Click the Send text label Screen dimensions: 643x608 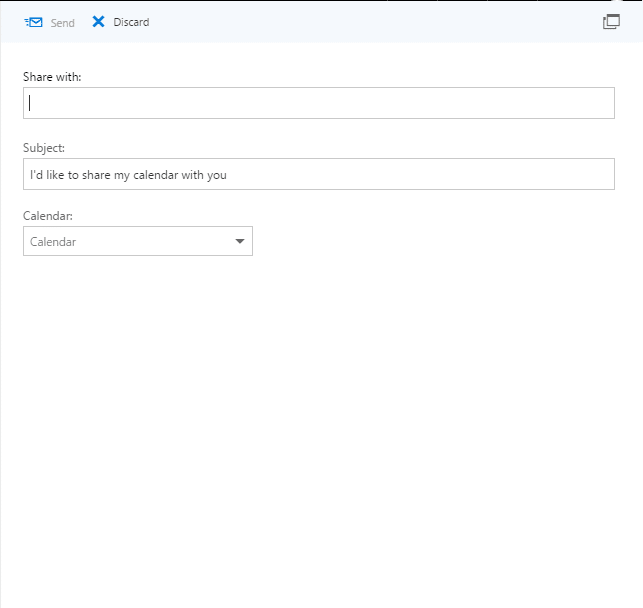pos(63,23)
